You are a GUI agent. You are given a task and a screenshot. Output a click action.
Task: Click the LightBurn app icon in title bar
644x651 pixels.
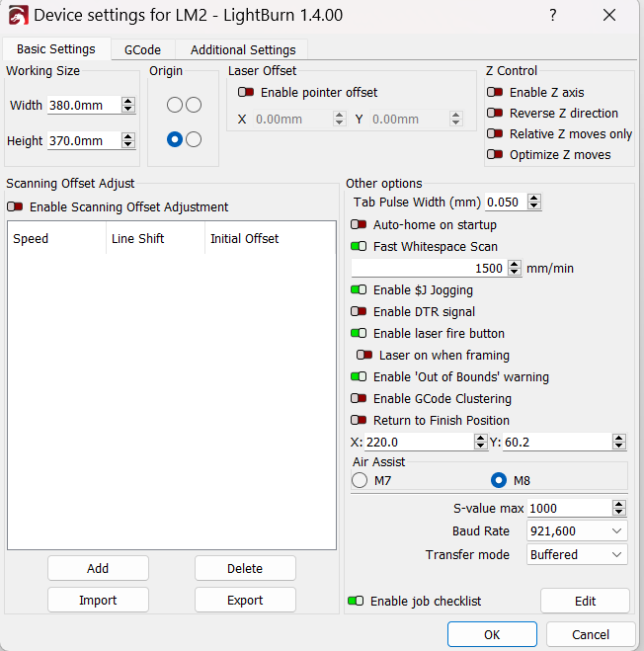tap(18, 16)
